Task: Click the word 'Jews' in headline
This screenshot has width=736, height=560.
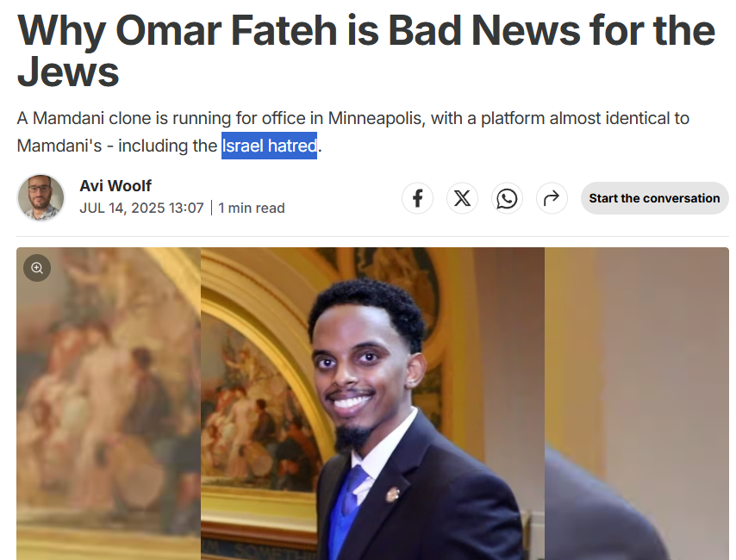Action: click(68, 72)
